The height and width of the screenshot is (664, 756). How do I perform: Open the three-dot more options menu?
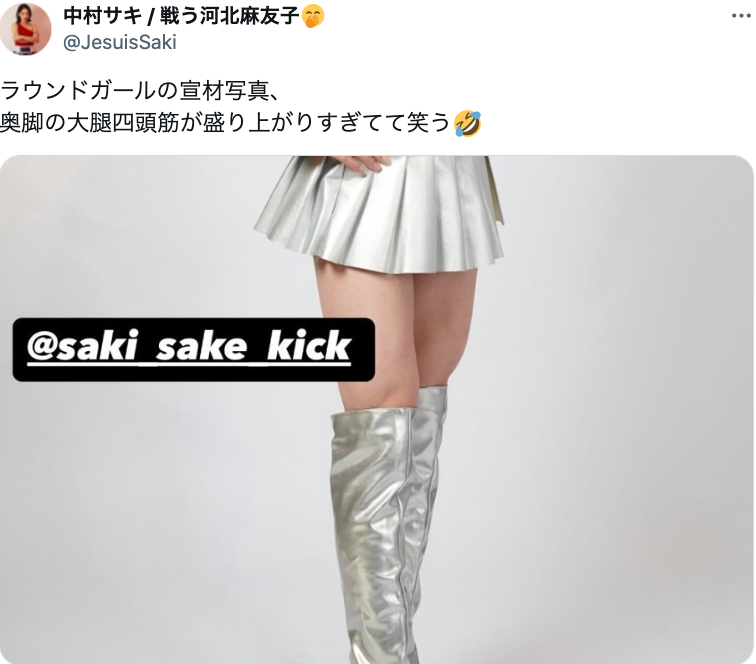(x=741, y=16)
